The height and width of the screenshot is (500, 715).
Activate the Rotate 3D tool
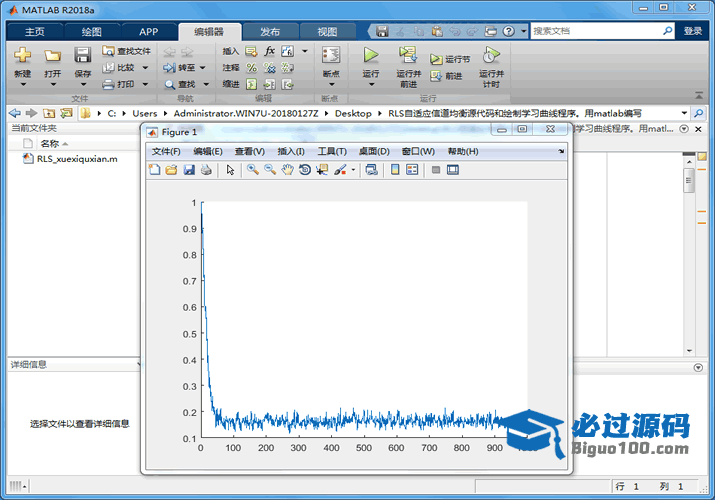(x=305, y=170)
